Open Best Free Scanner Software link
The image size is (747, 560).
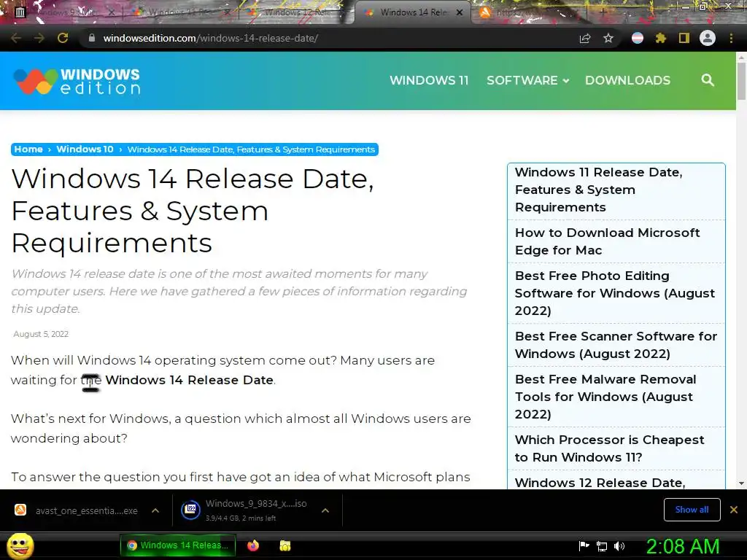(616, 345)
